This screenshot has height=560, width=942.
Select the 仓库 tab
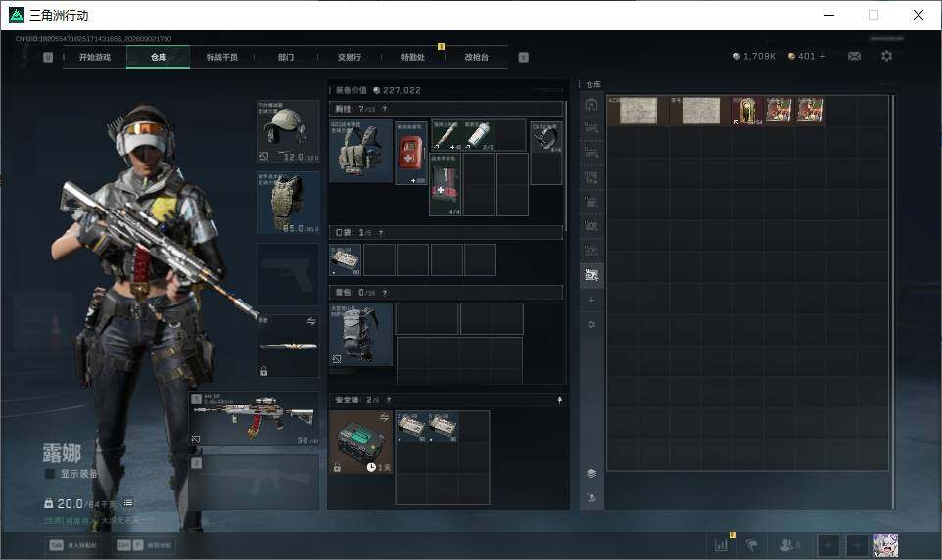pyautogui.click(x=159, y=57)
